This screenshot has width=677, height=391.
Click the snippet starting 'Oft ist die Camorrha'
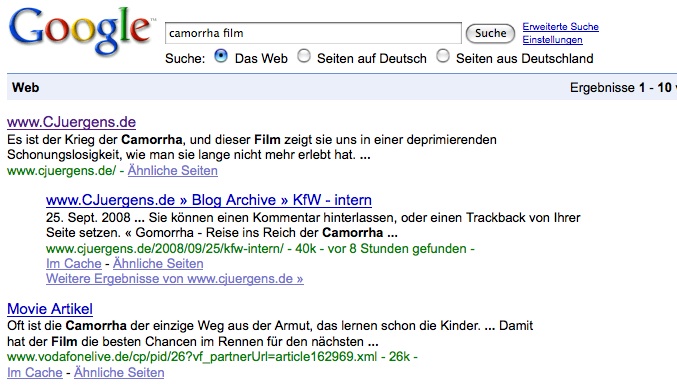point(270,333)
